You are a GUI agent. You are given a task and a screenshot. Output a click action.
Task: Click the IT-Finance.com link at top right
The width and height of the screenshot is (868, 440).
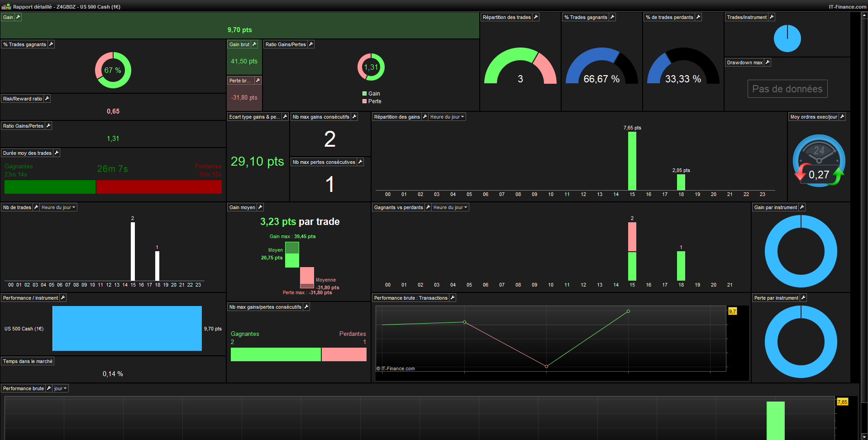tap(848, 7)
